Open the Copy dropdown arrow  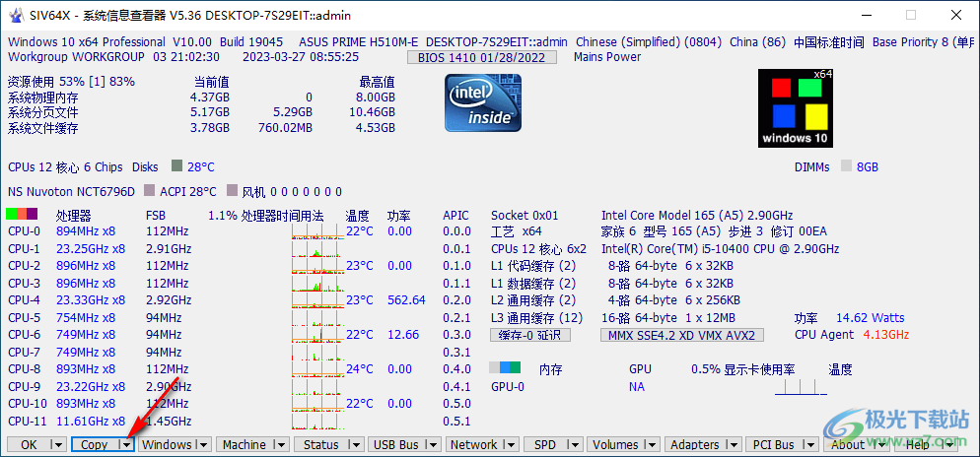(126, 444)
